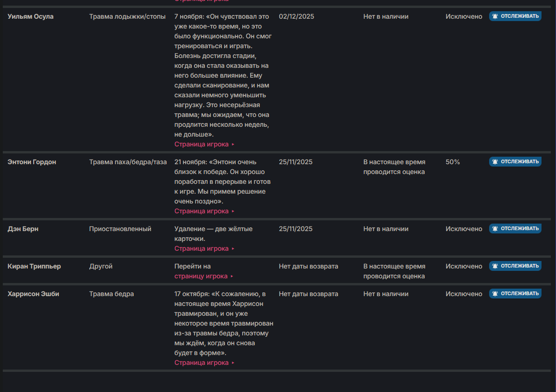Select the player name Харрисон Эшби
Screen dimensions: 556x392
[33, 294]
